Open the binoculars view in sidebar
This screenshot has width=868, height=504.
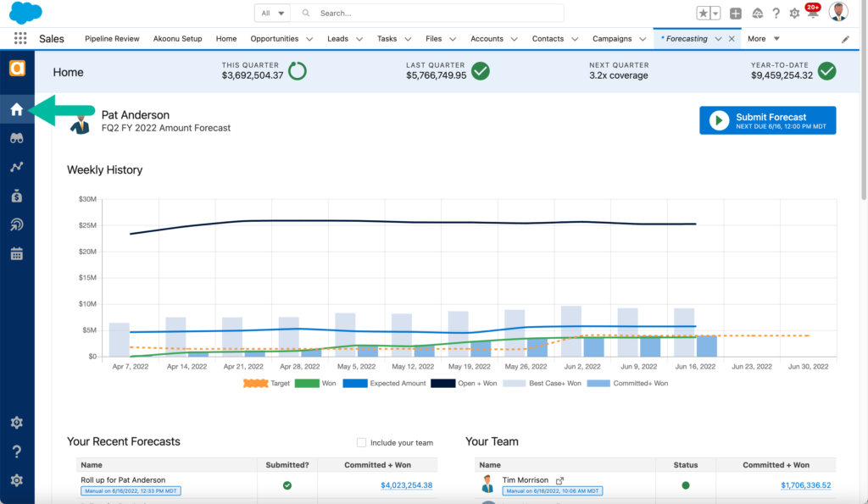pos(16,139)
